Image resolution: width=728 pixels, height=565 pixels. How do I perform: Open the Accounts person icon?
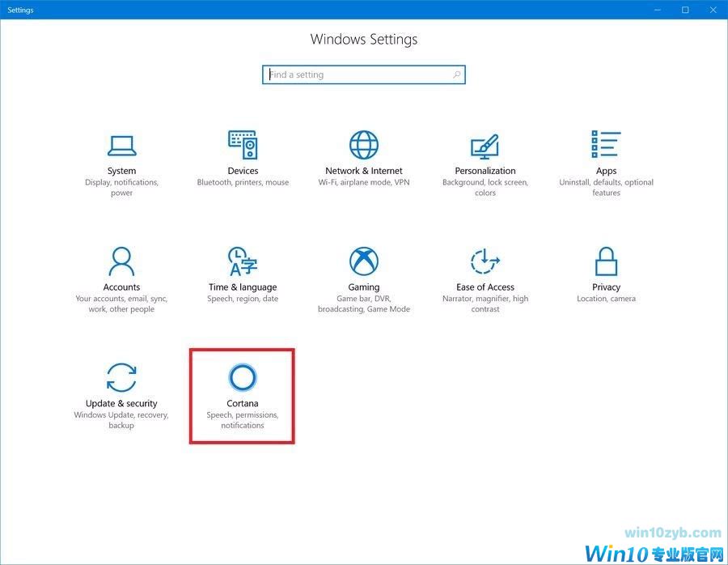pyautogui.click(x=121, y=261)
